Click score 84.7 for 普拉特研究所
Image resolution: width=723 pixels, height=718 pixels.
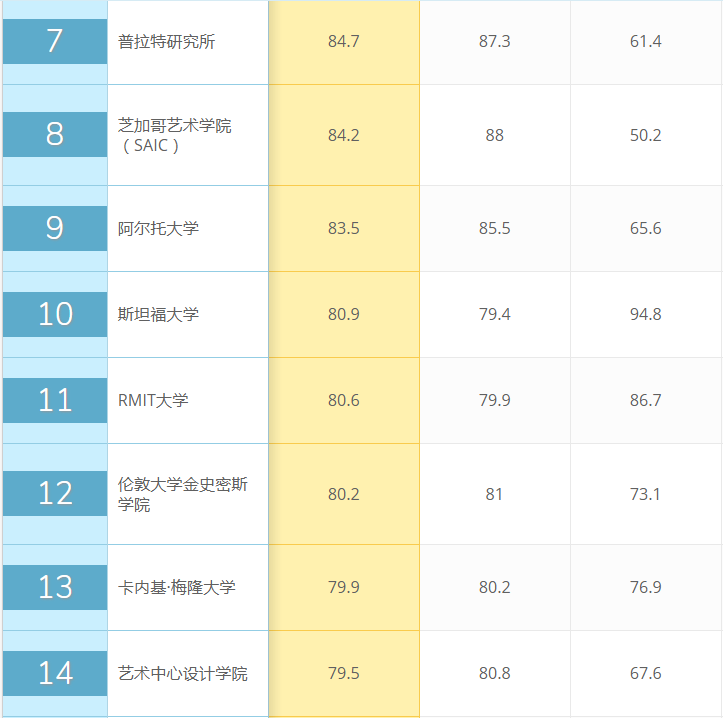coord(344,42)
